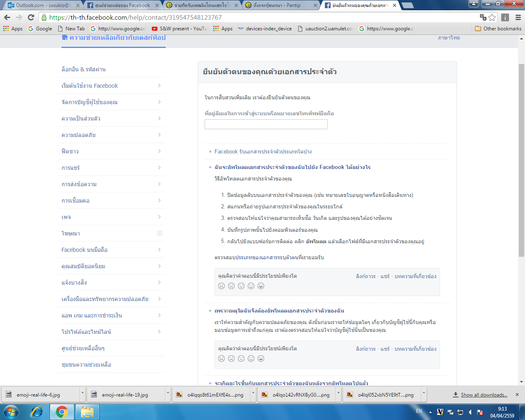Open 'เริ่มต้นใช้งาน Facebook' sidebar menu item

tap(112, 86)
